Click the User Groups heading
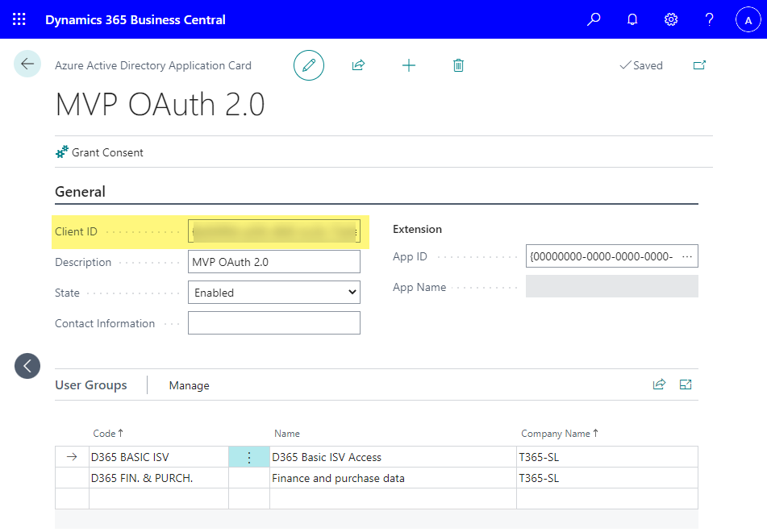767x532 pixels. coord(91,385)
